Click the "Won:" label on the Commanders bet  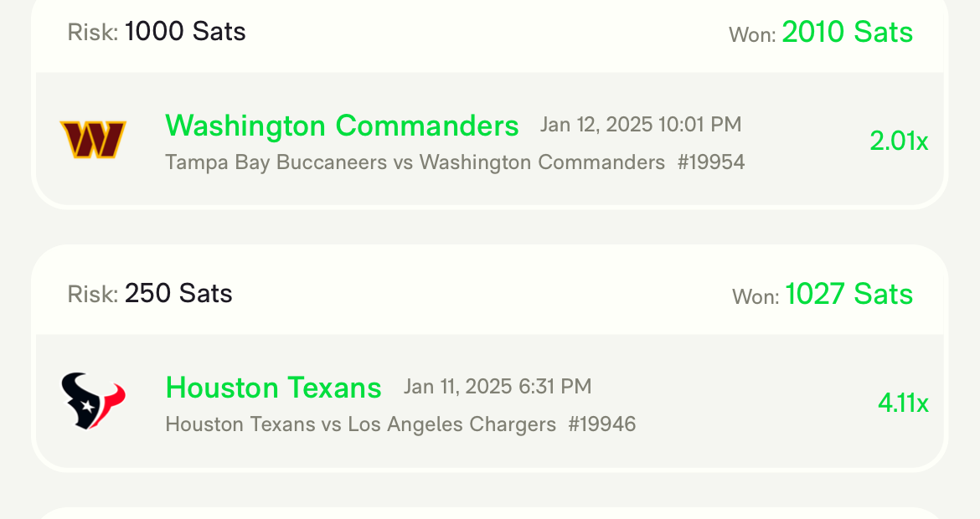[x=752, y=35]
